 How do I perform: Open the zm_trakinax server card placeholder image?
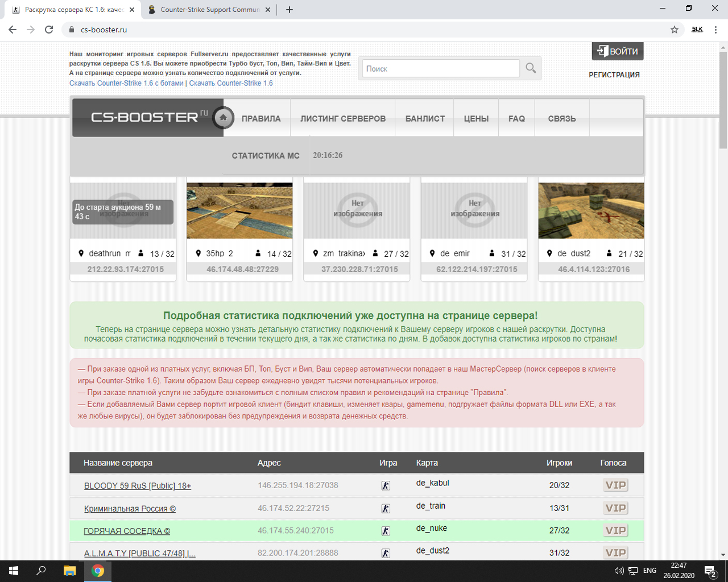click(x=357, y=210)
